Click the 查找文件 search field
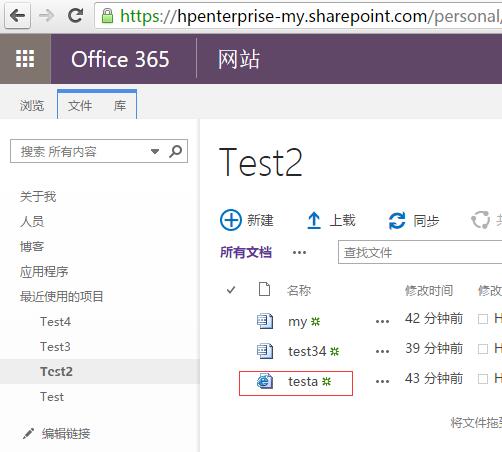Viewport: 502px width, 452px height. [x=420, y=252]
